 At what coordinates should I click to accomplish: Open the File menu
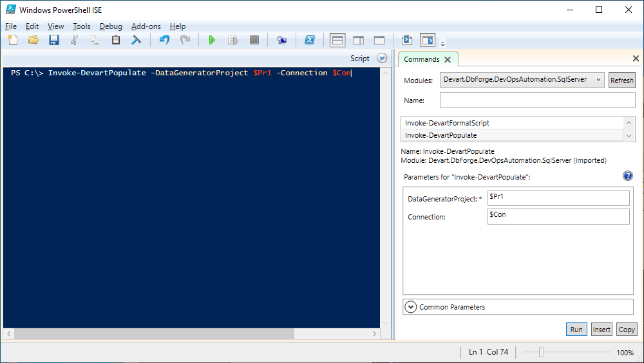point(11,26)
